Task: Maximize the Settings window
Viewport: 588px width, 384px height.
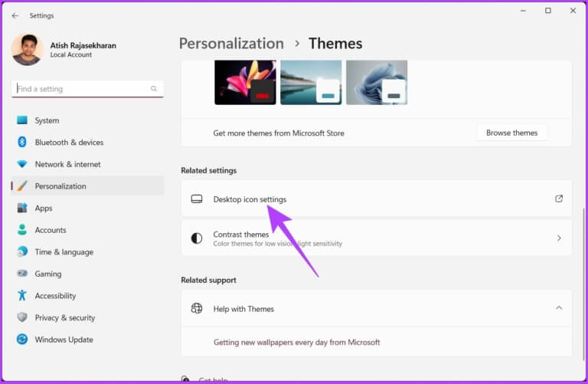Action: click(x=548, y=11)
